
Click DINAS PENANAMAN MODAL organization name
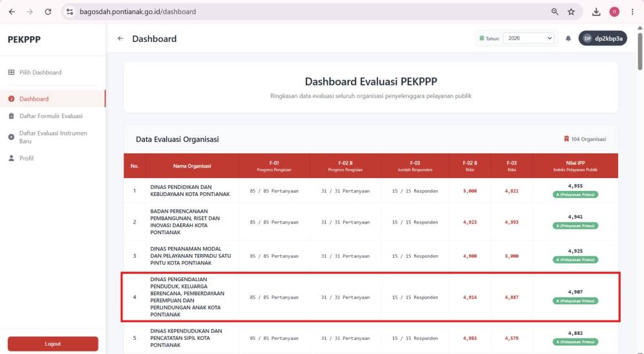[191, 256]
